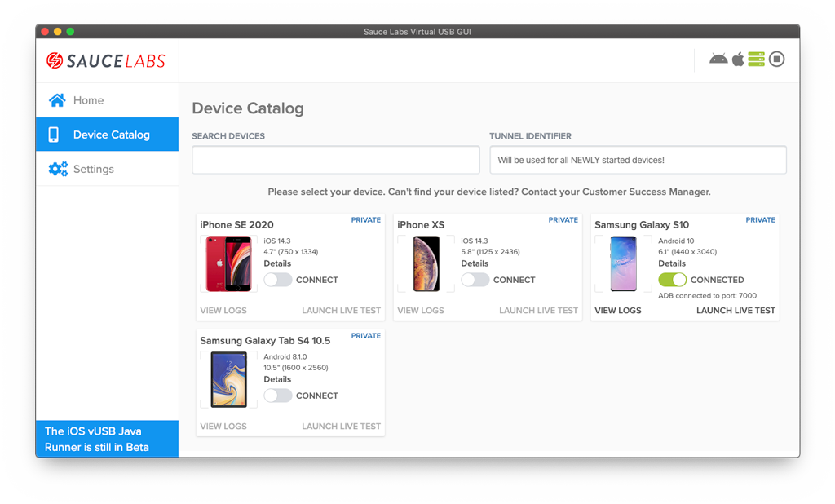Open Details for iPhone XS
Screen dimensions: 835x504
[x=475, y=263]
